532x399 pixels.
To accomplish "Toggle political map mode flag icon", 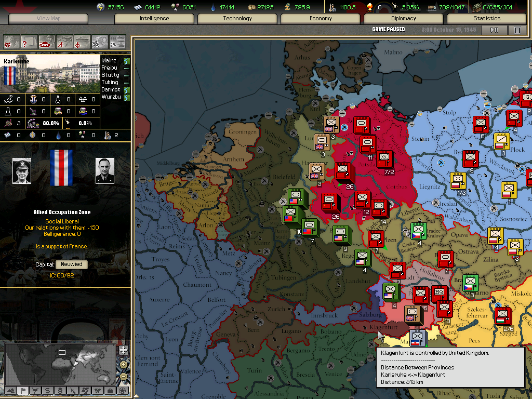I will [x=22, y=390].
